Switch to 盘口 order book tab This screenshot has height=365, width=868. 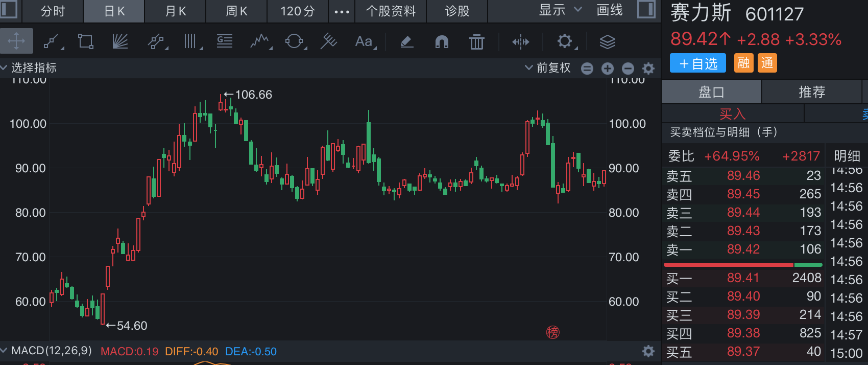pos(711,92)
